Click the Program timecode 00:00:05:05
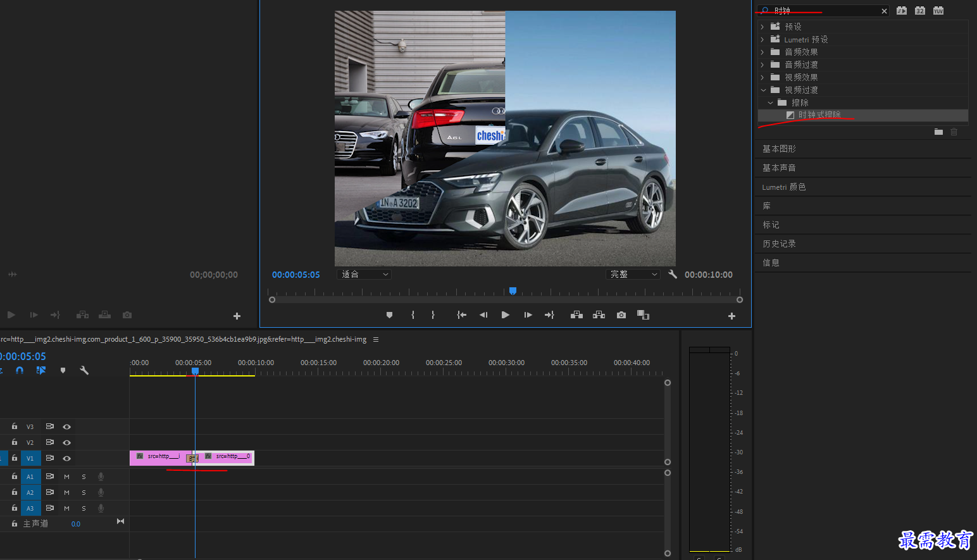The height and width of the screenshot is (560, 977). (x=296, y=275)
